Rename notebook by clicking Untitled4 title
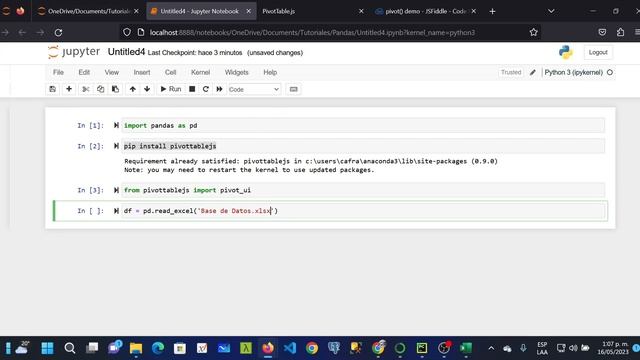Viewport: 640px width, 360px height. pos(126,52)
